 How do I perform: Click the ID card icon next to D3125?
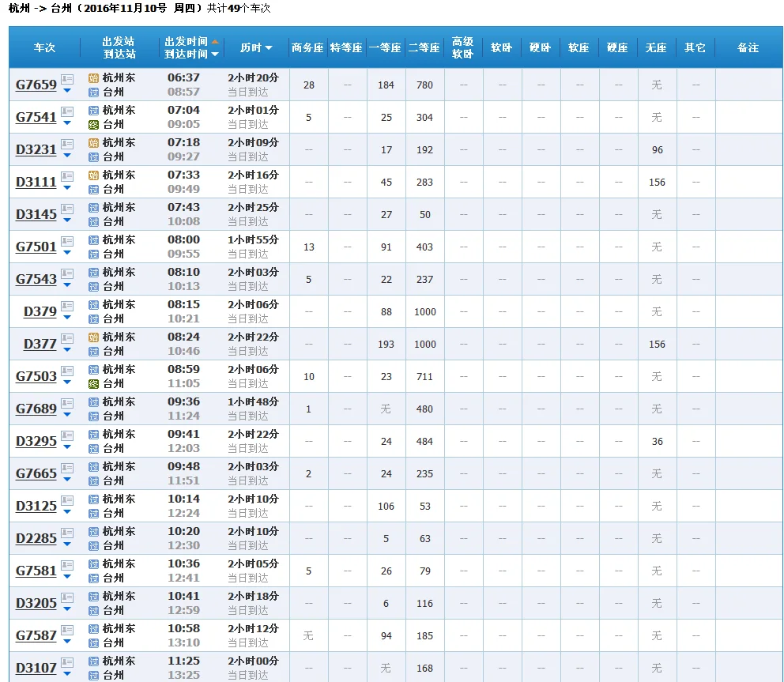pos(67,500)
